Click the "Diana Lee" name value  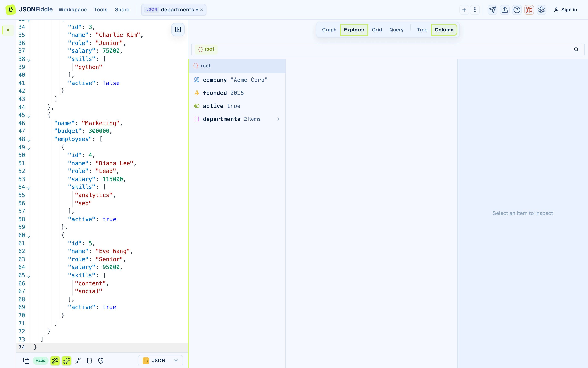(x=114, y=163)
